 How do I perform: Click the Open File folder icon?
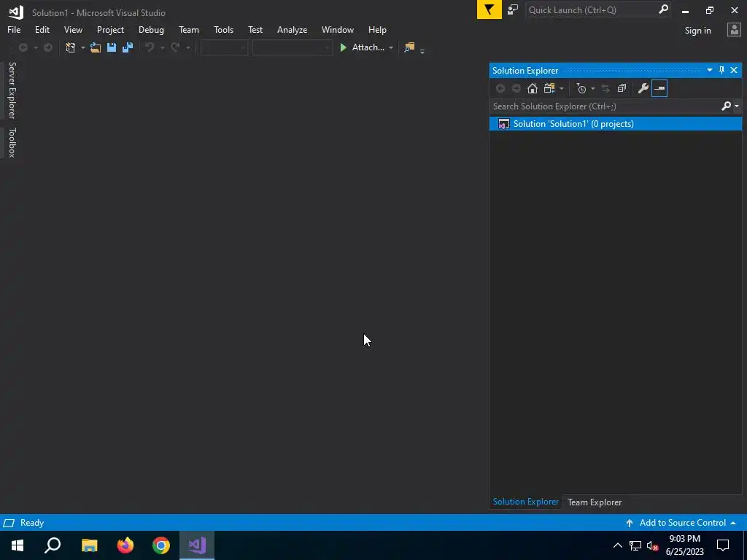tap(96, 47)
